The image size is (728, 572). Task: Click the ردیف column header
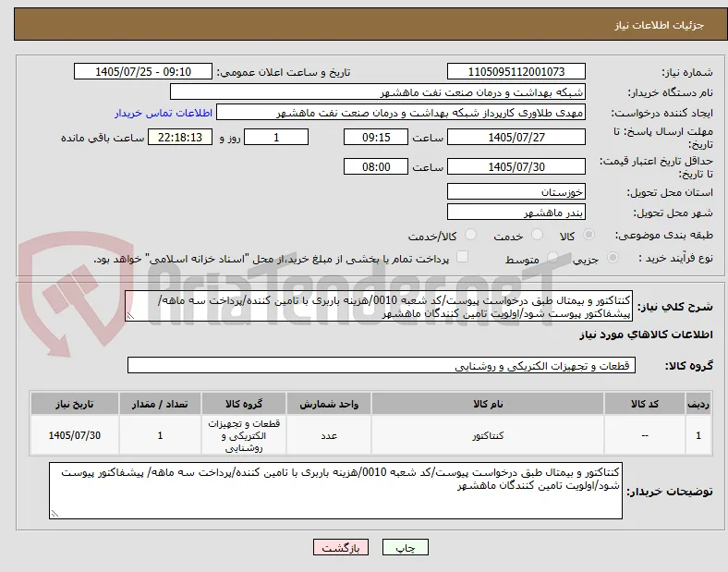[698, 404]
